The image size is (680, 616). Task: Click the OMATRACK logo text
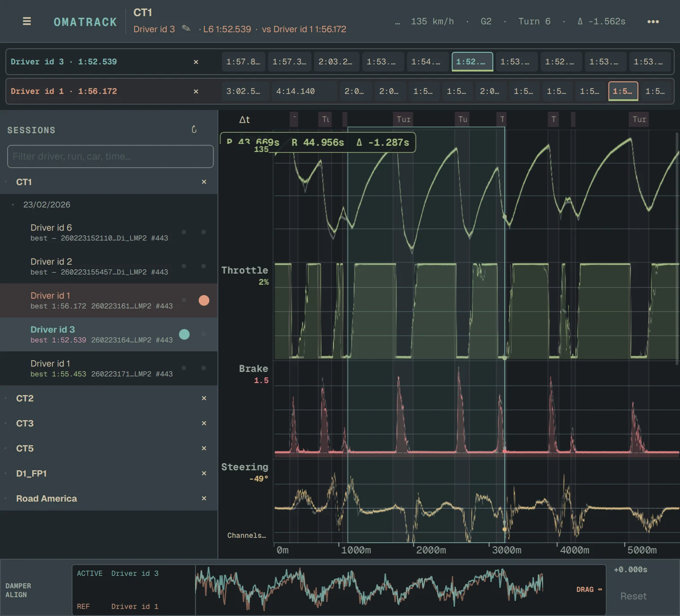tap(85, 22)
